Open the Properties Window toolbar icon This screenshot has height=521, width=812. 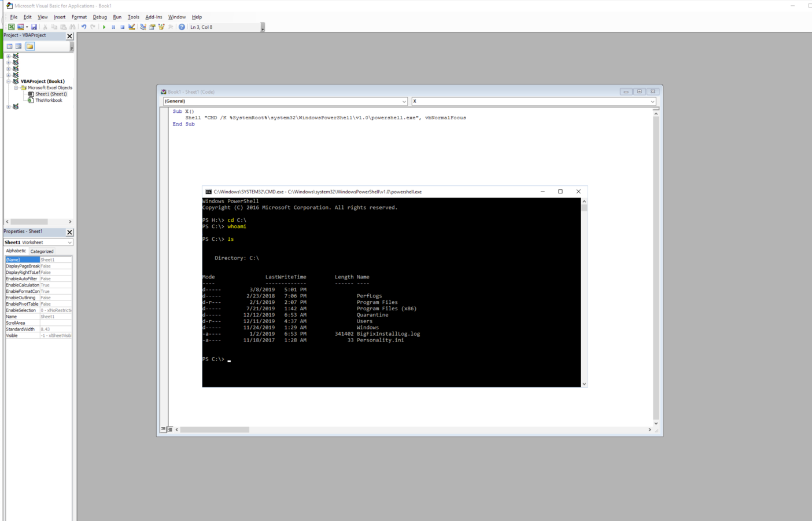tap(152, 27)
